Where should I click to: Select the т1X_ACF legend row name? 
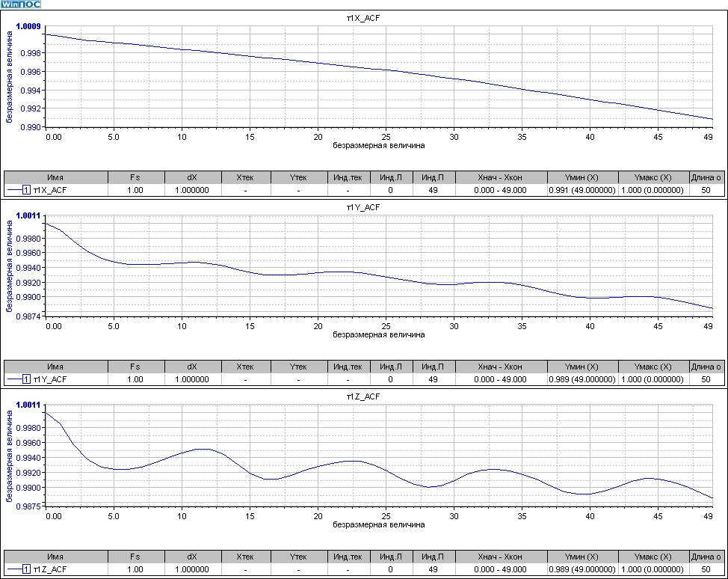coord(51,190)
